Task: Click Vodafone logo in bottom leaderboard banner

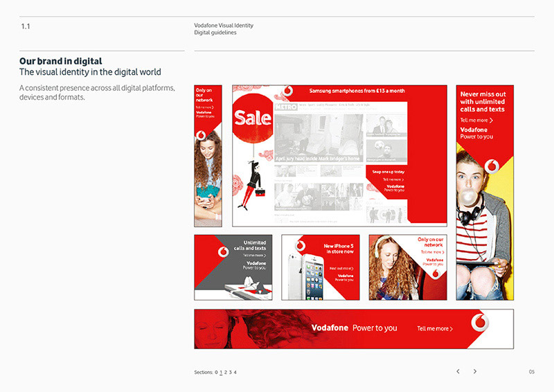Action: click(x=480, y=322)
